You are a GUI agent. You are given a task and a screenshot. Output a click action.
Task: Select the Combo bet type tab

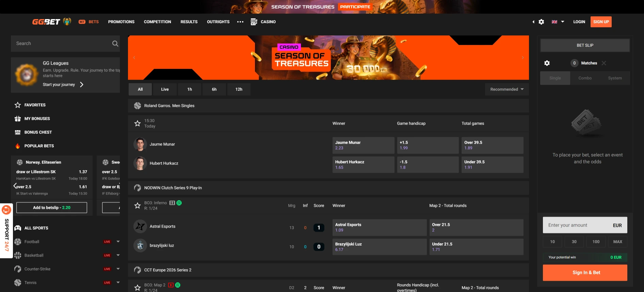click(585, 78)
